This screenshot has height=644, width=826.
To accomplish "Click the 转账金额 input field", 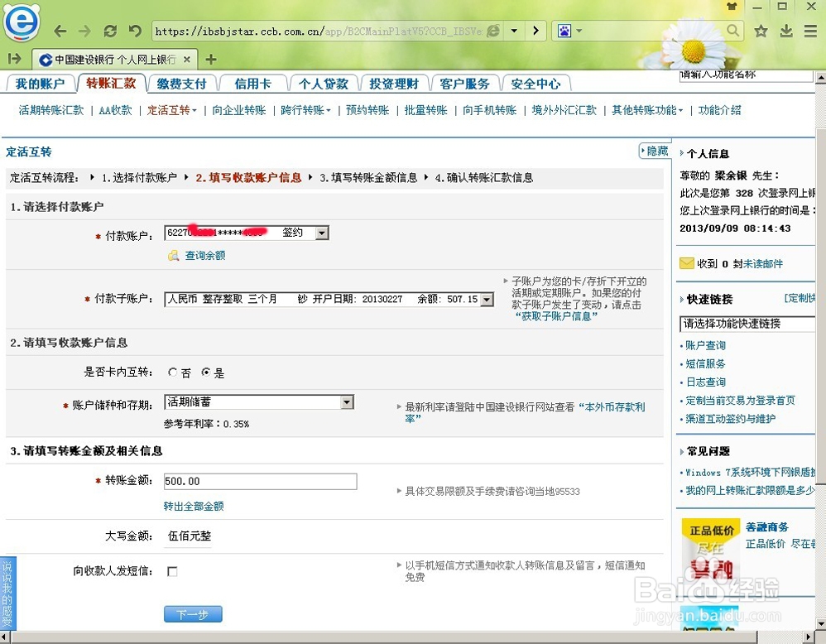I will 260,481.
